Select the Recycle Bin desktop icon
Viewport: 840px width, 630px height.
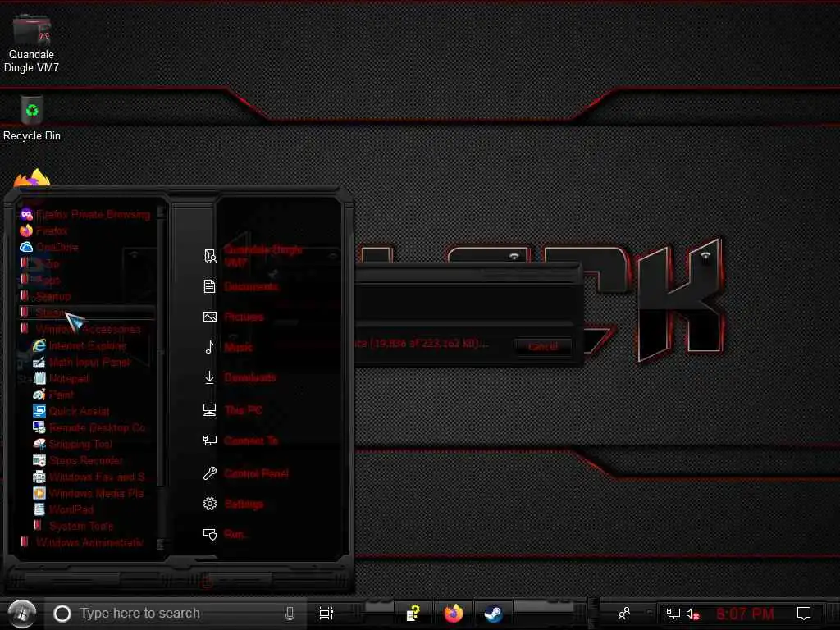[x=32, y=118]
